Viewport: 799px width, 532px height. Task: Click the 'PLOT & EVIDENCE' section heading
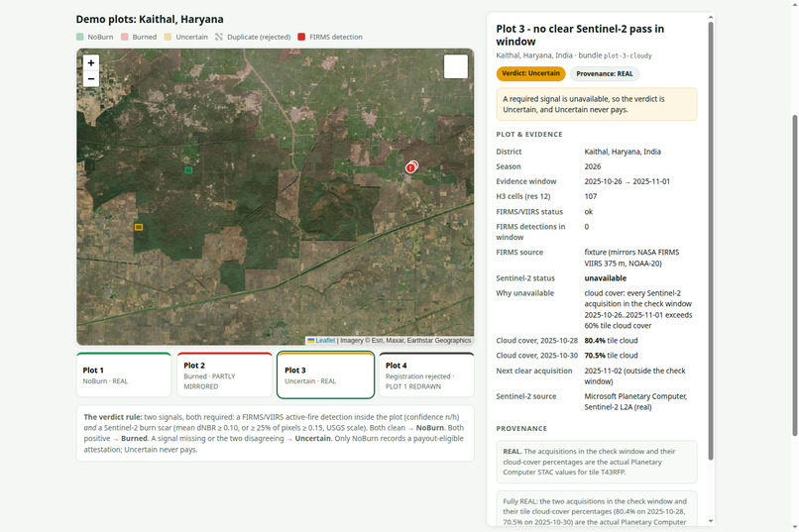(x=529, y=135)
